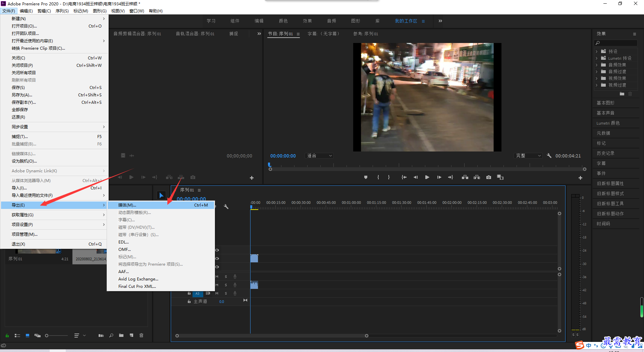Jump to the Out point in Program monitor
This screenshot has width=644, height=352.
click(450, 177)
